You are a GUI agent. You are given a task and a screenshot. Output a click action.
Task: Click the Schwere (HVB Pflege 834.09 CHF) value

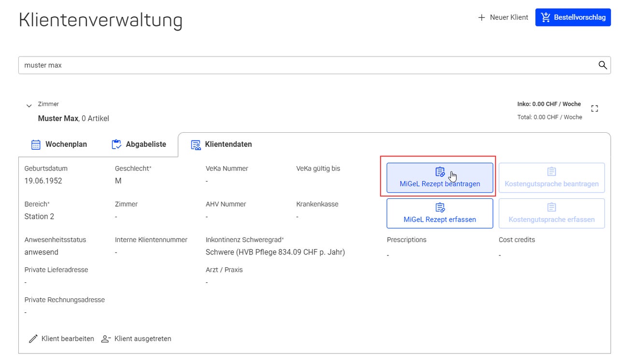(x=275, y=252)
